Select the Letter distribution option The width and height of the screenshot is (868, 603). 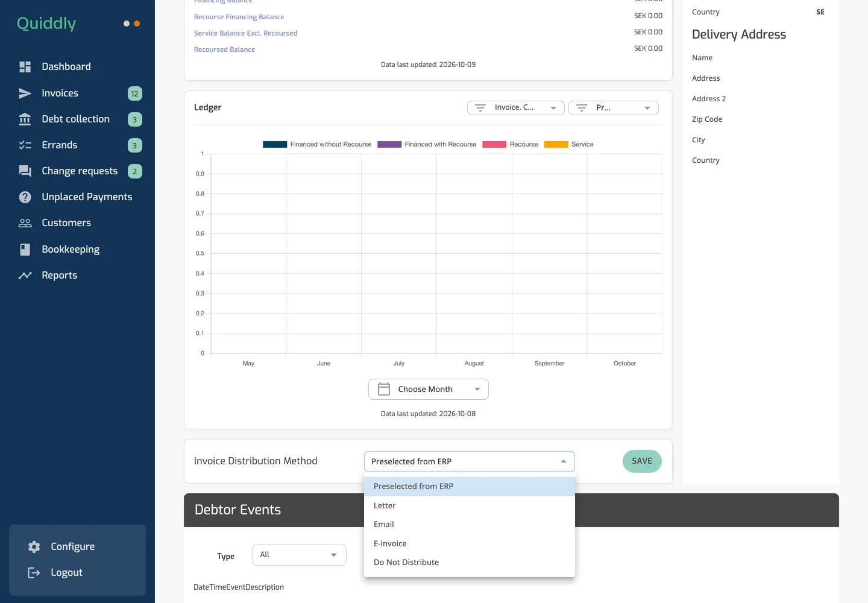click(470, 506)
